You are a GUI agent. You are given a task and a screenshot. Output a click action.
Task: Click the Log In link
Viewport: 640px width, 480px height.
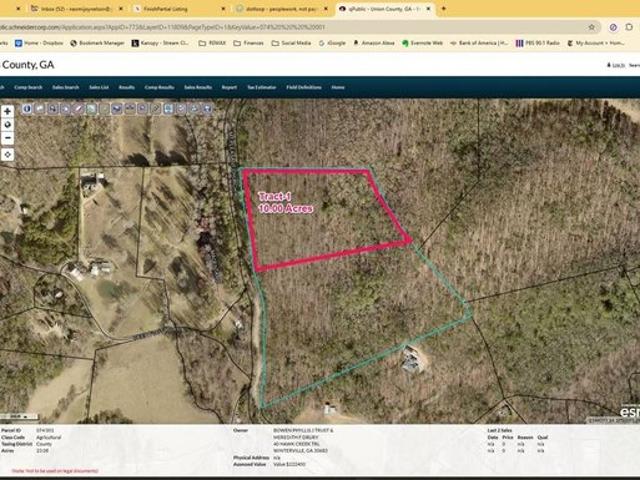pos(616,65)
